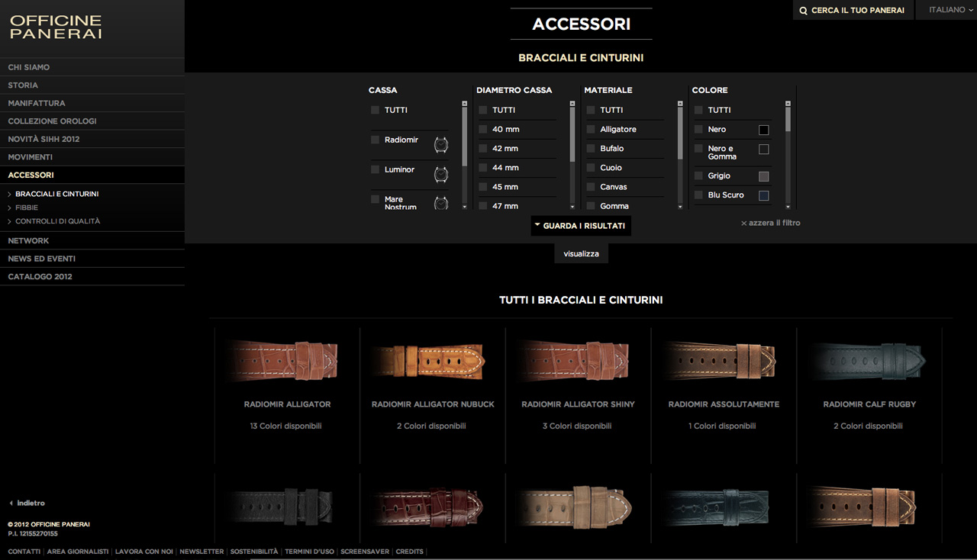Click the search magnifier icon
Image resolution: width=977 pixels, height=560 pixels.
click(x=803, y=11)
